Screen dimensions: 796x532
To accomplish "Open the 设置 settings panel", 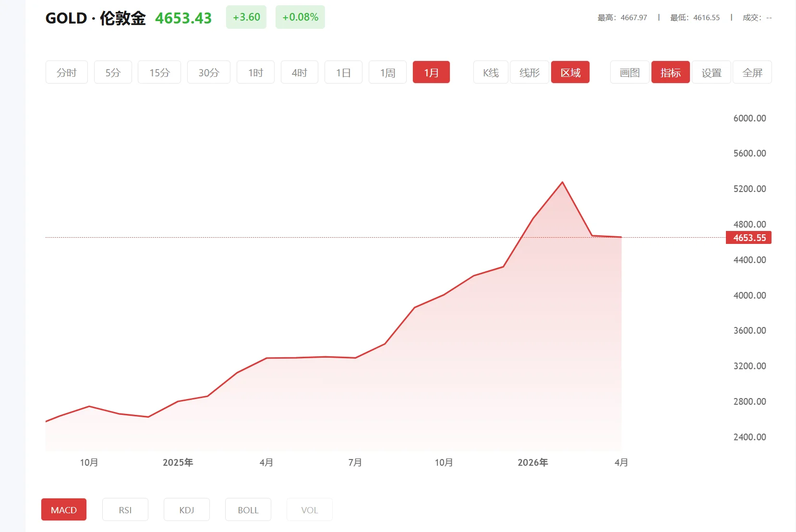I will pyautogui.click(x=711, y=72).
